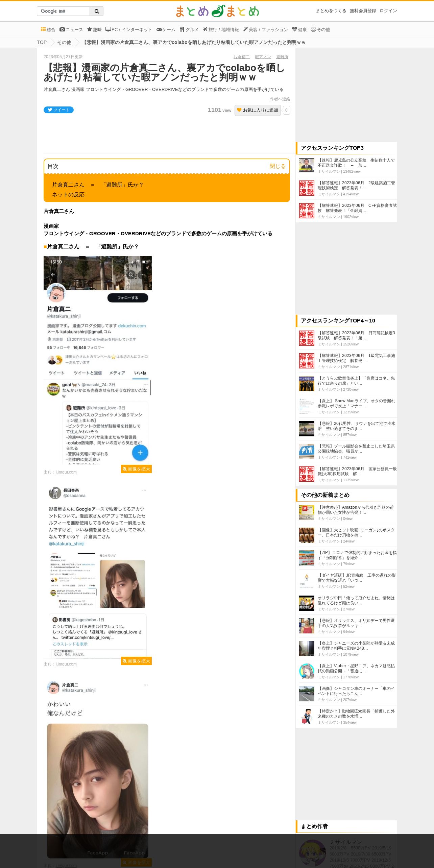The height and width of the screenshot is (868, 434).
Task: Click the Vtuber 星野ニア article thumbnail
Action: click(x=307, y=671)
